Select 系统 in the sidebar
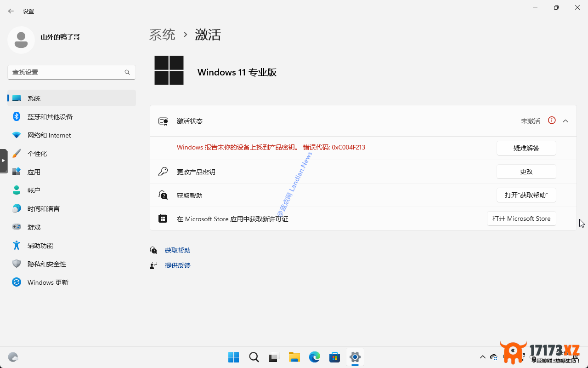588x368 pixels. 72,98
